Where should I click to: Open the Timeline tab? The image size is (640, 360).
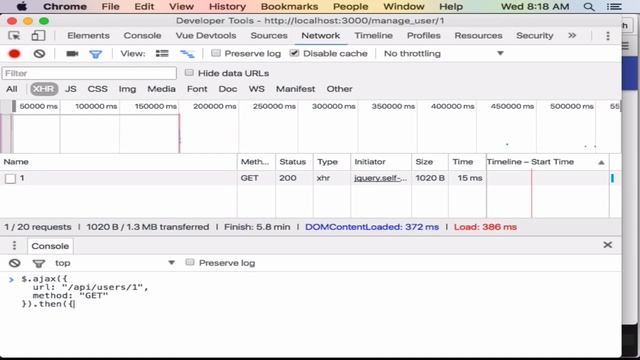point(373,36)
